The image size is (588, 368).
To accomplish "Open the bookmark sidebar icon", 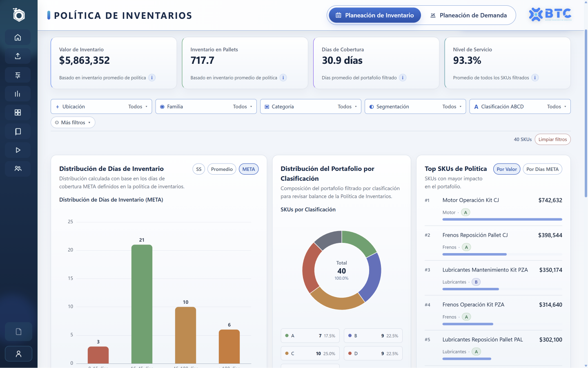I will (x=18, y=131).
